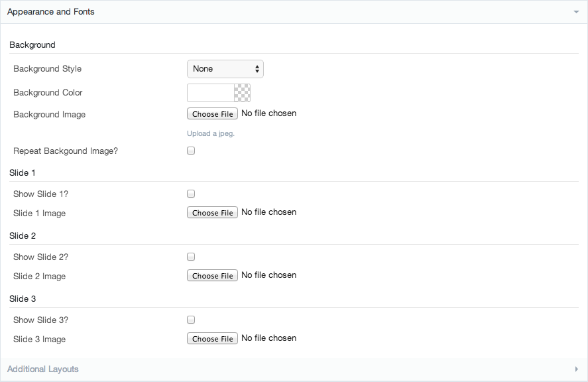
Task: Click the 'Slide 2 Image' label
Action: 39,277
